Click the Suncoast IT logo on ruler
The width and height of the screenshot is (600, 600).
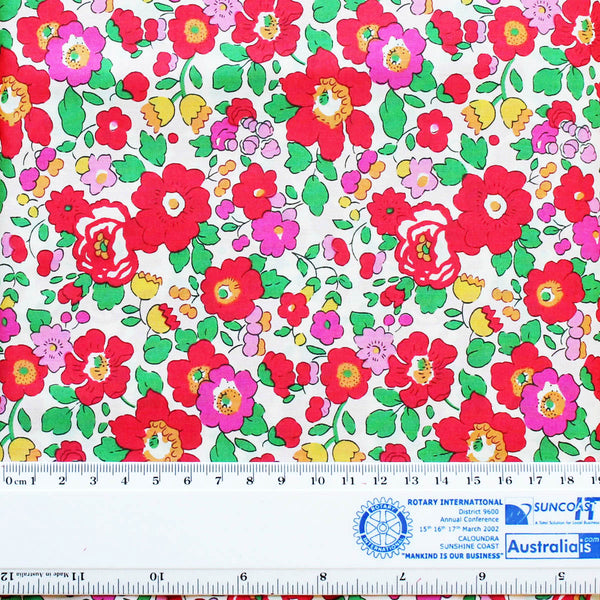pos(551,512)
